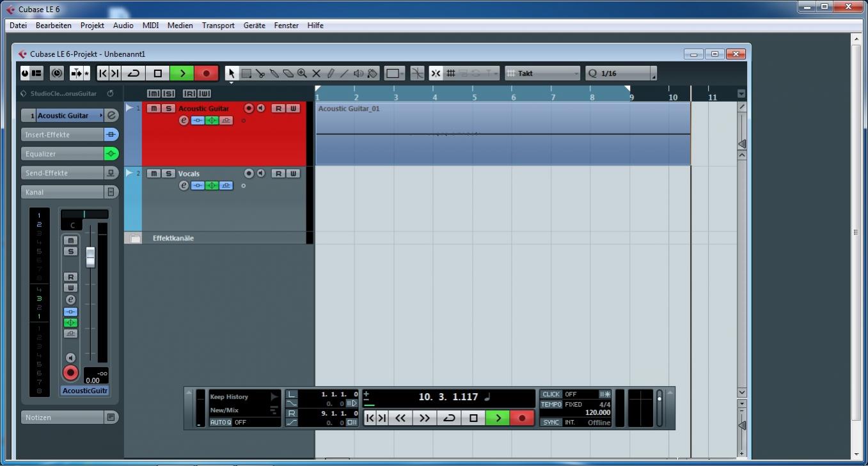Image resolution: width=868 pixels, height=466 pixels.
Task: Expand the Insert-Effekte inspector section
Action: tap(63, 135)
